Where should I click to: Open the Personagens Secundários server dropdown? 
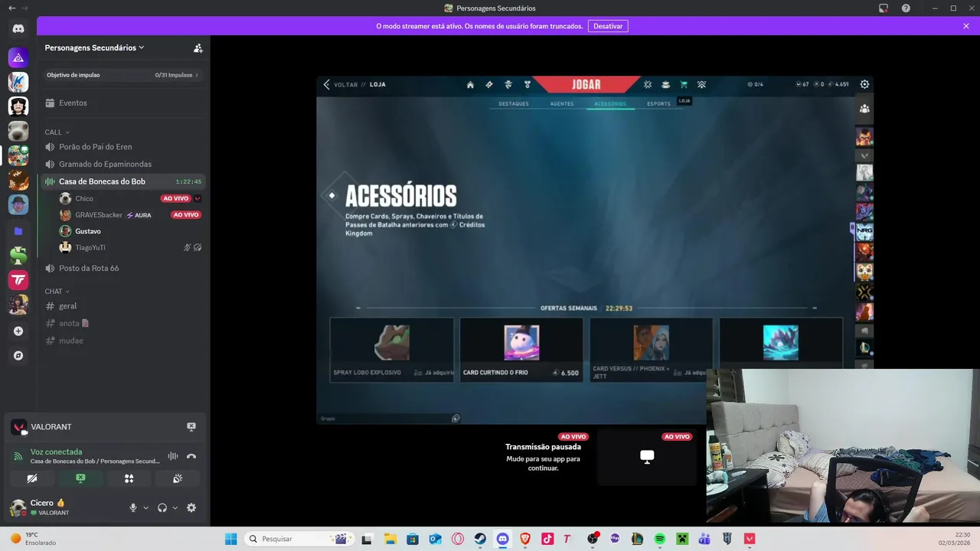coord(95,47)
